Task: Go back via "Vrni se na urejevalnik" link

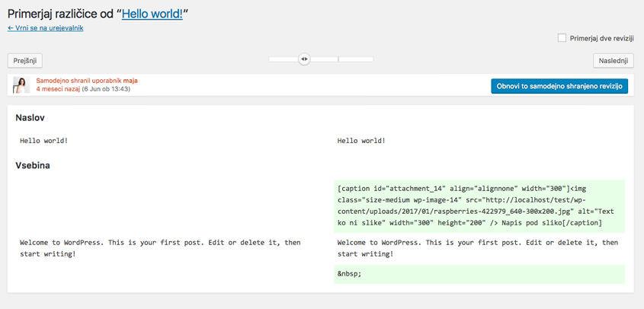Action: click(x=46, y=28)
